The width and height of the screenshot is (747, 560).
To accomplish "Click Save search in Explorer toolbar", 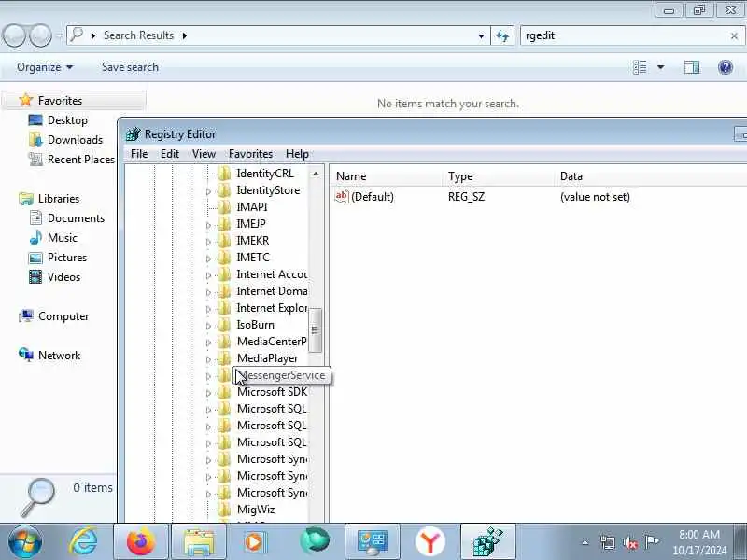I will (x=130, y=67).
